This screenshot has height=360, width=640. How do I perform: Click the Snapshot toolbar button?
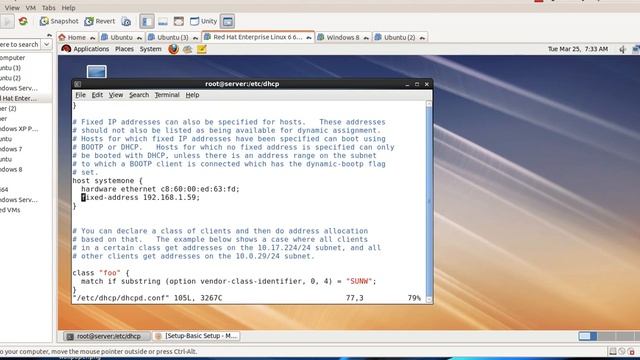59,21
